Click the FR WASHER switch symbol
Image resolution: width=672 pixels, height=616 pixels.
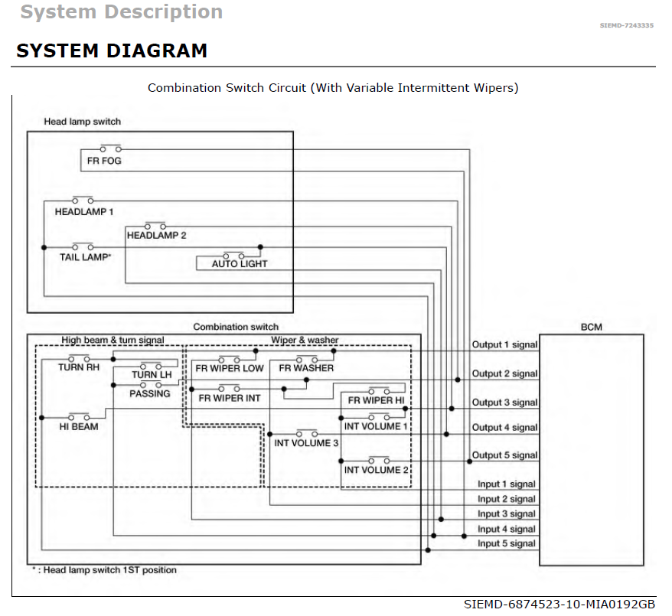point(306,359)
